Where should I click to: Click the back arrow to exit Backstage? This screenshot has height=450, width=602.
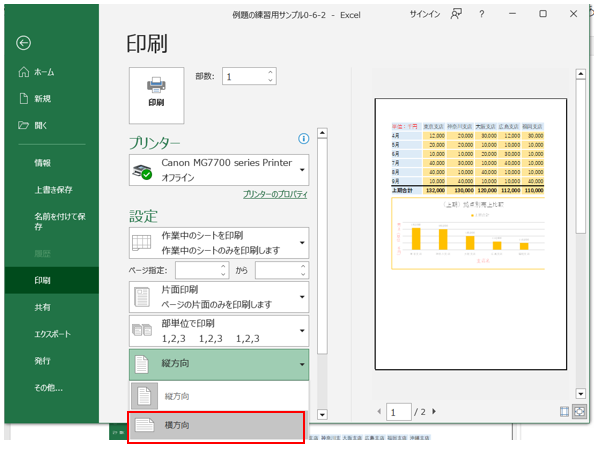(x=23, y=43)
